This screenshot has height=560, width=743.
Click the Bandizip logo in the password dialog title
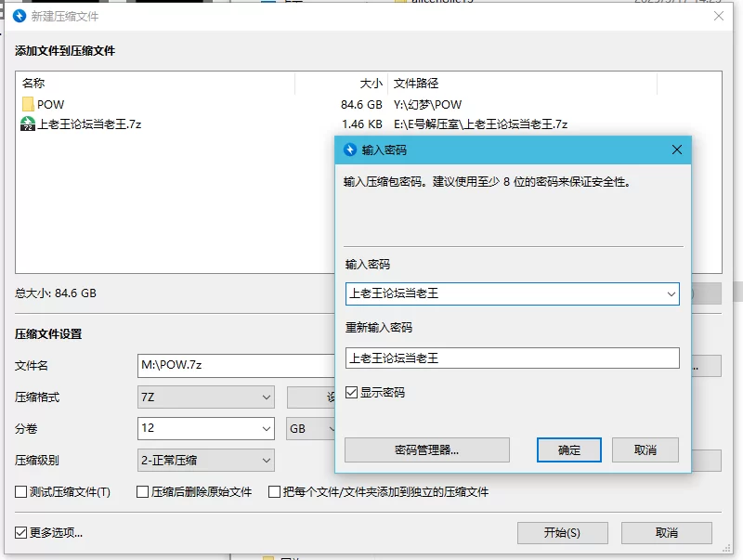(350, 150)
